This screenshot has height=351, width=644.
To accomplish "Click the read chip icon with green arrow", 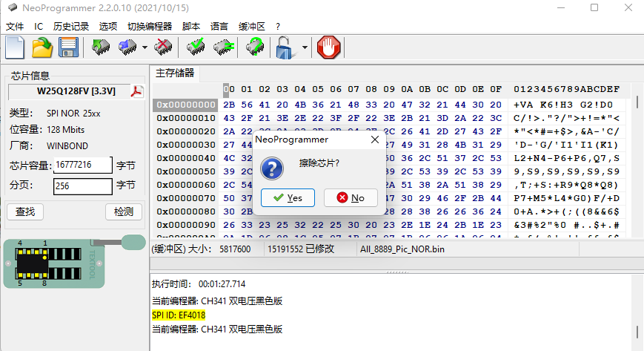I will pyautogui.click(x=100, y=48).
